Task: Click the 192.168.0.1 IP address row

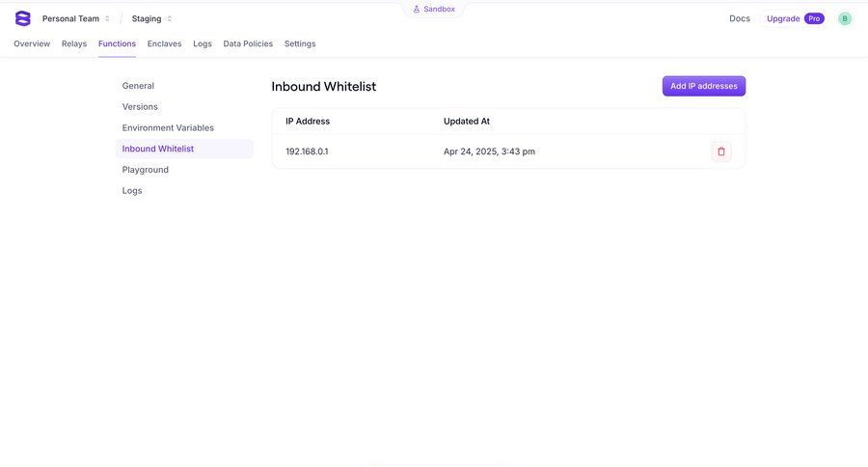Action: click(x=307, y=151)
